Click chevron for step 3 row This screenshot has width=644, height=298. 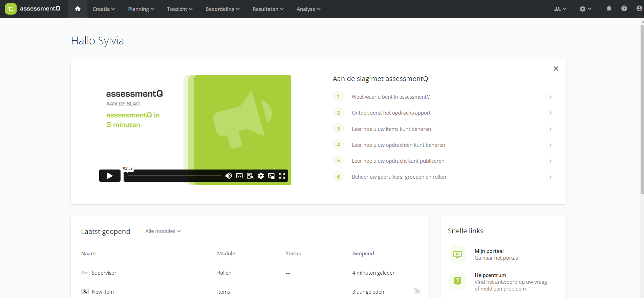click(x=551, y=129)
